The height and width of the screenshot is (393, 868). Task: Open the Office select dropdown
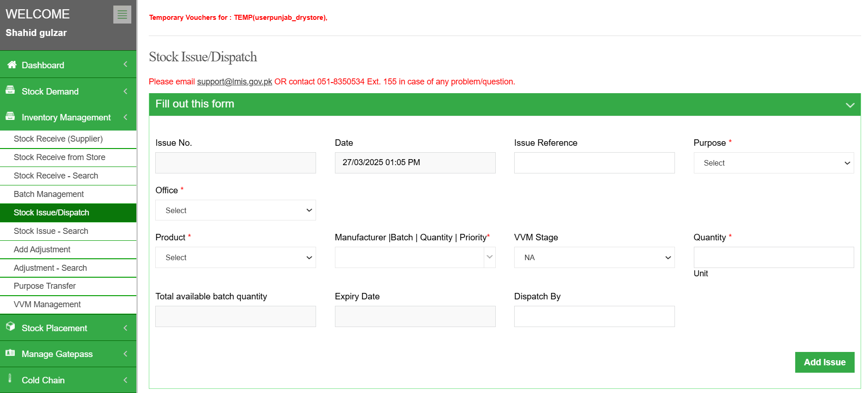click(235, 210)
